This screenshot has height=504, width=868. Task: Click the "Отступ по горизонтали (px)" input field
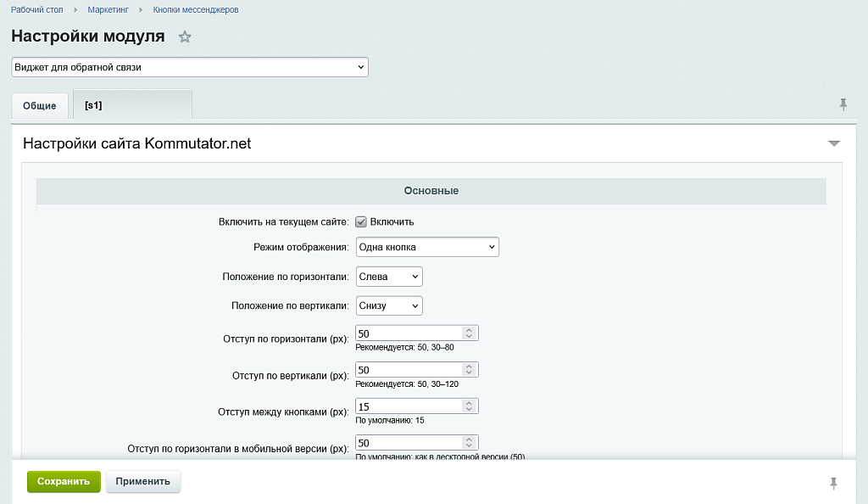(409, 333)
